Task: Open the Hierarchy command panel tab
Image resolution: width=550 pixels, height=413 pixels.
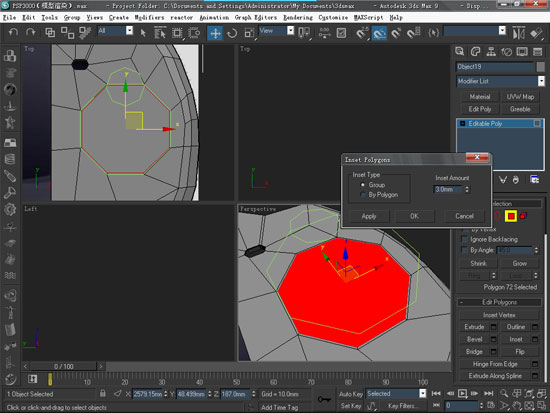Action: pyautogui.click(x=491, y=52)
